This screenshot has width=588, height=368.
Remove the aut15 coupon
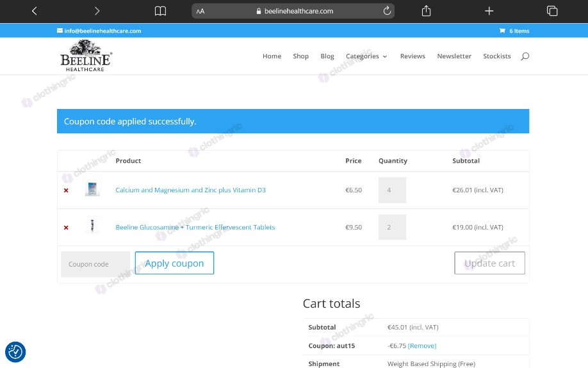(x=422, y=346)
